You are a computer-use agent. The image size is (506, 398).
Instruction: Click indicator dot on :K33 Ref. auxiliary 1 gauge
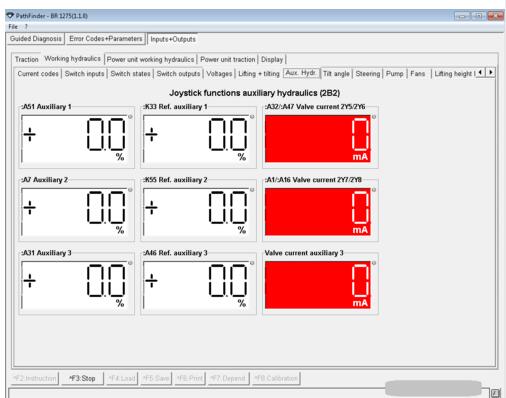(252, 117)
